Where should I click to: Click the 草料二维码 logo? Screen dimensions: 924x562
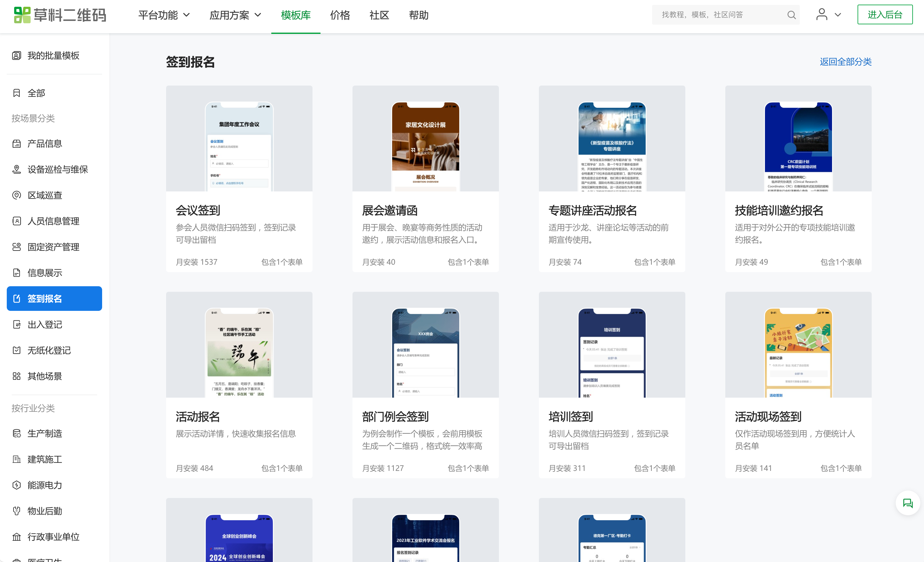click(x=60, y=15)
